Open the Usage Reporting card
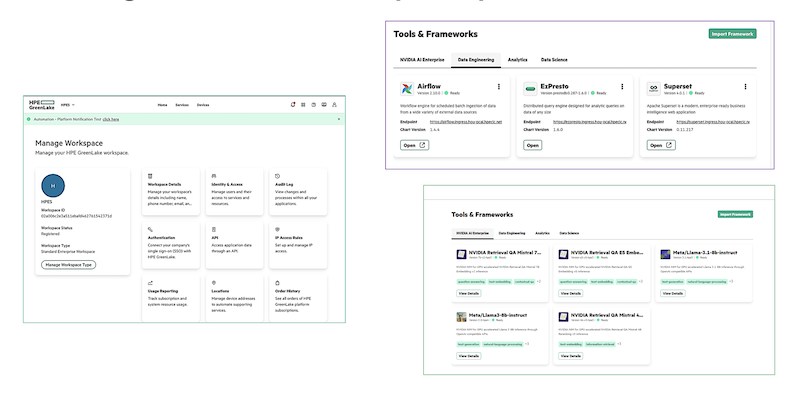 170,299
